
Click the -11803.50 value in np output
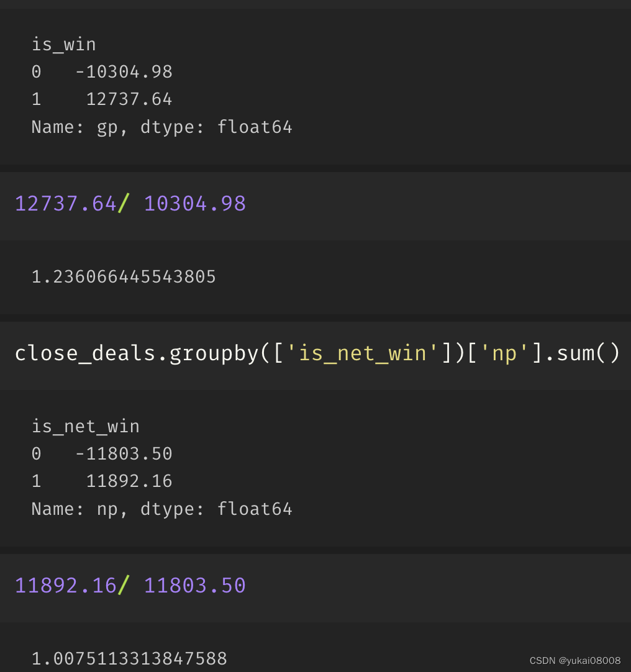(124, 454)
